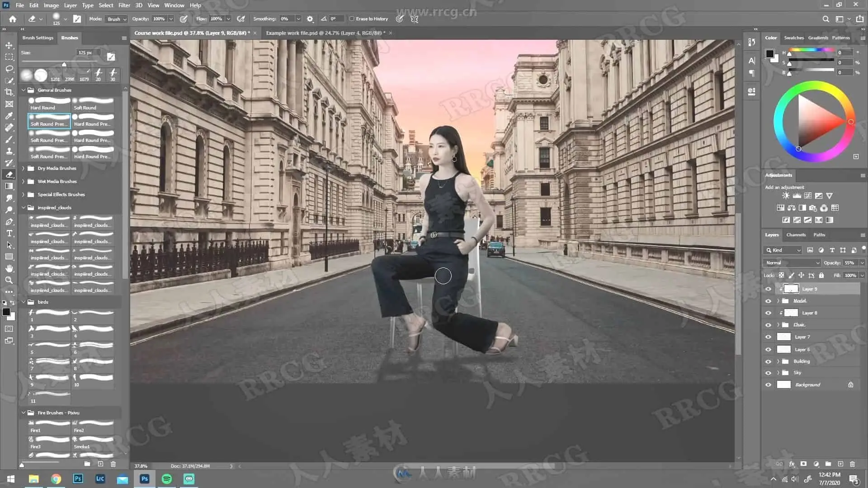This screenshot has height=488, width=868.
Task: Switch to the Channels tab
Action: pos(796,235)
